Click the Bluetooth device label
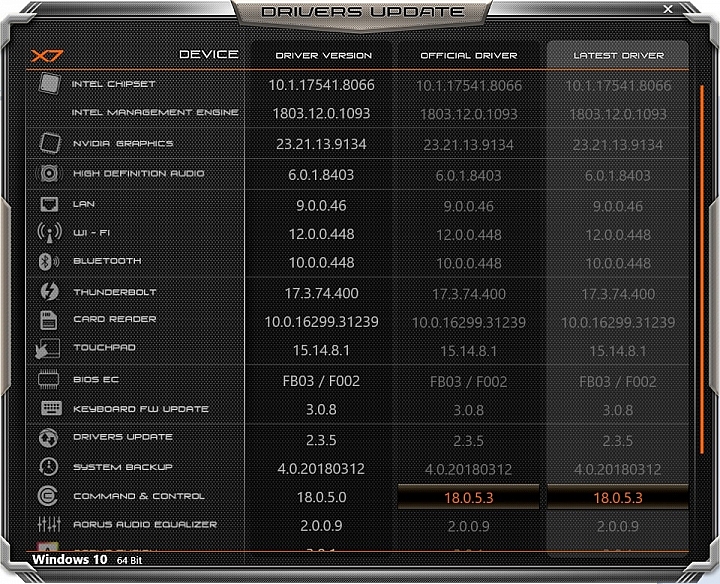 [x=107, y=261]
